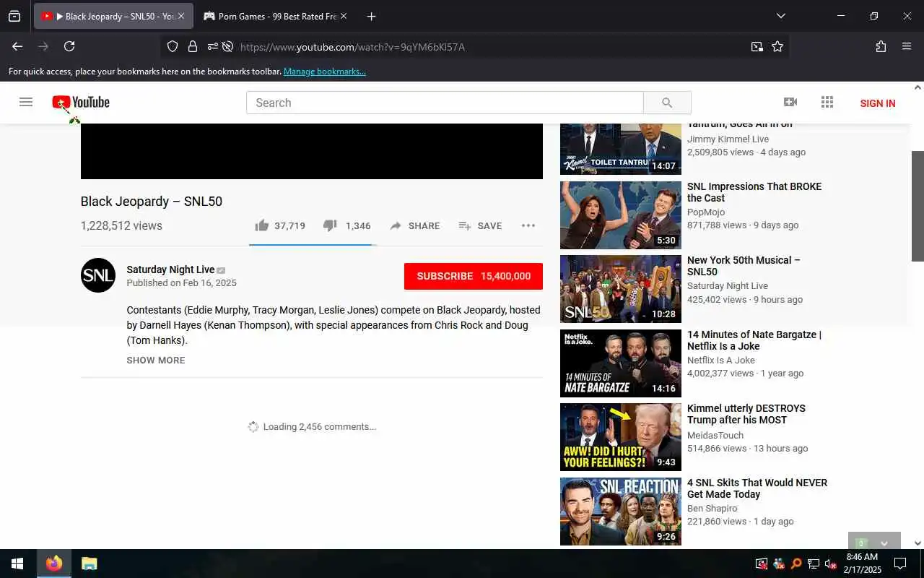Switch to the Black Jeopardy – SNL50 tab
Image resolution: width=924 pixels, height=578 pixels.
(113, 16)
